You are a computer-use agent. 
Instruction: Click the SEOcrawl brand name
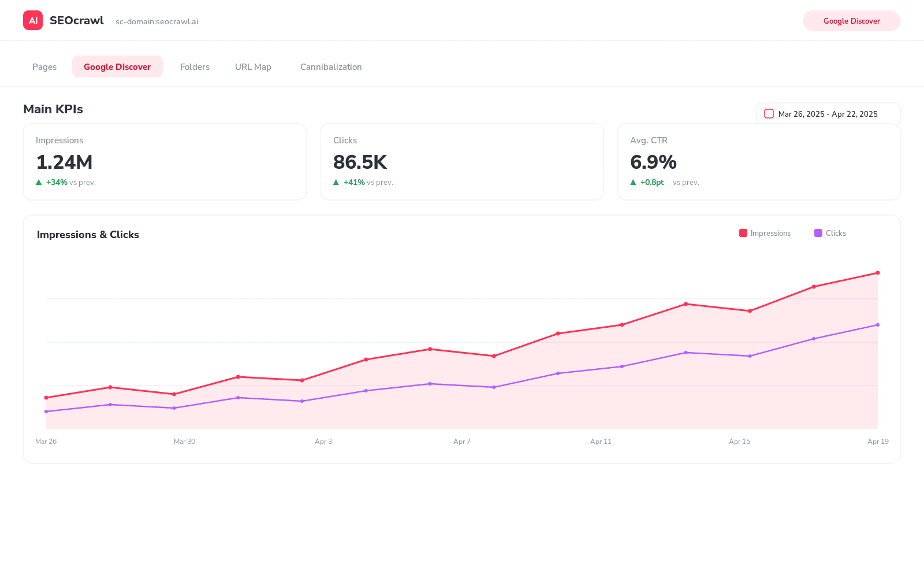coord(77,20)
